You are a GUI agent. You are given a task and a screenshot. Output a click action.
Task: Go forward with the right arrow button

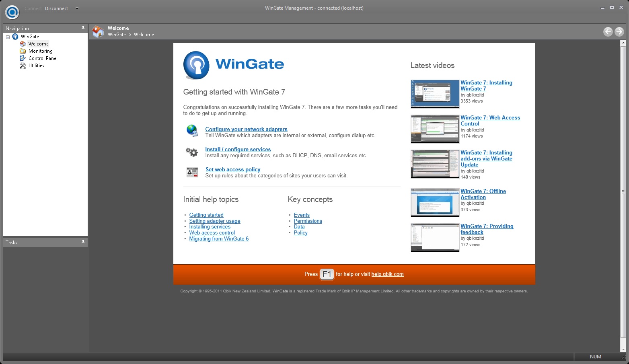pyautogui.click(x=619, y=31)
